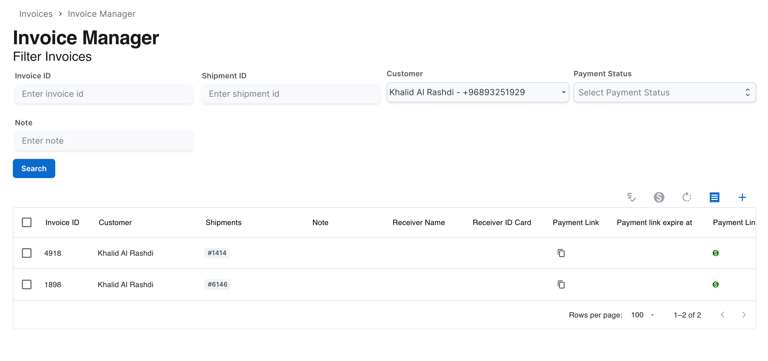Check the box for invoice 4918
768x361 pixels.
pyautogui.click(x=27, y=253)
